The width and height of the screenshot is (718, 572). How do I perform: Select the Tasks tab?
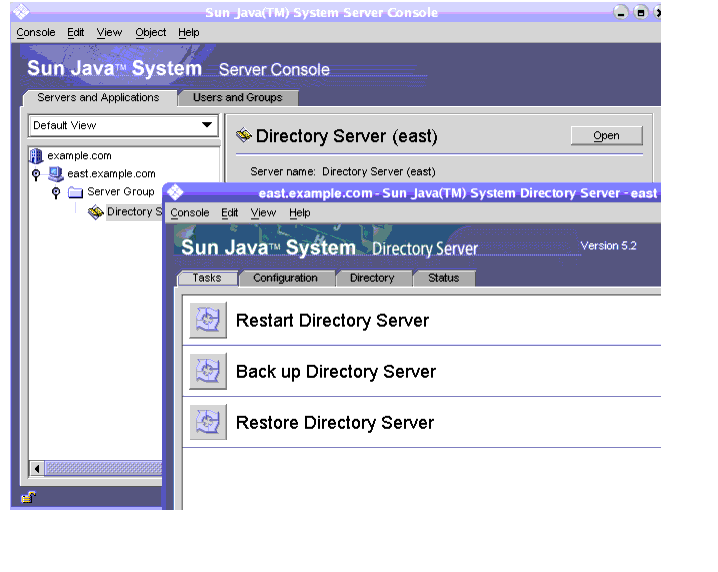(207, 278)
